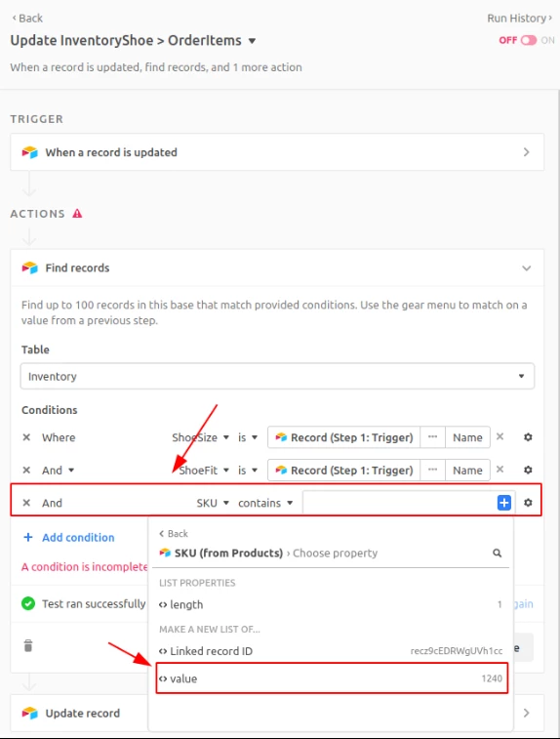This screenshot has width=560, height=739.
Task: Open the 'contains' operator dropdown
Action: point(265,503)
